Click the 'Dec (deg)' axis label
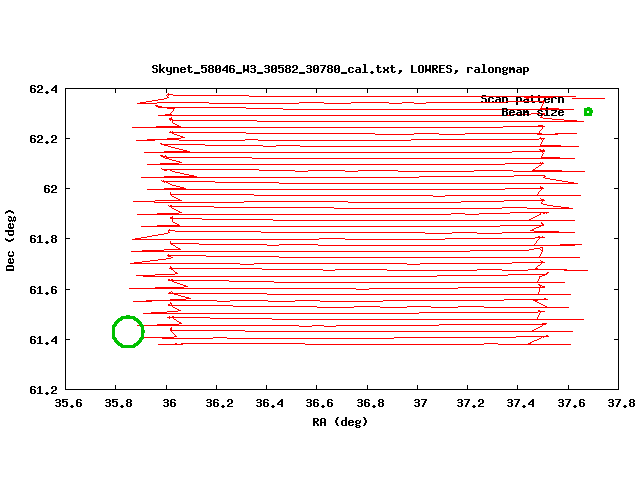640x480 pixels. [x=10, y=240]
